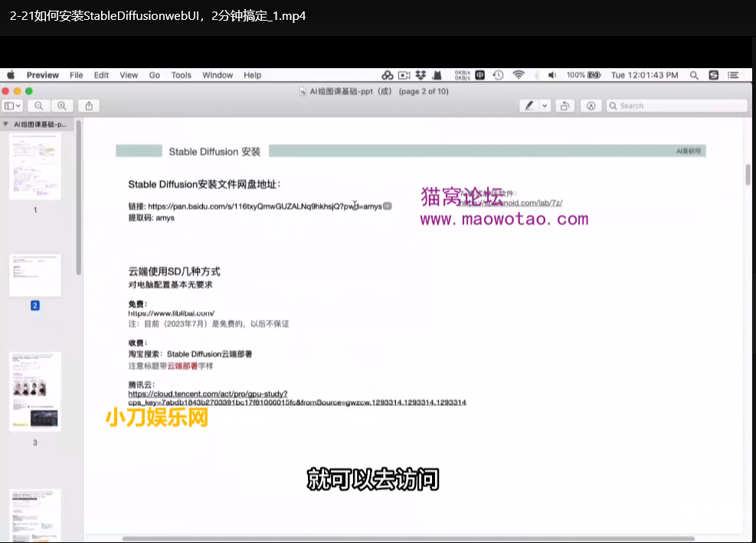Click the document vertical scrollbar
The image size is (756, 543).
748,174
